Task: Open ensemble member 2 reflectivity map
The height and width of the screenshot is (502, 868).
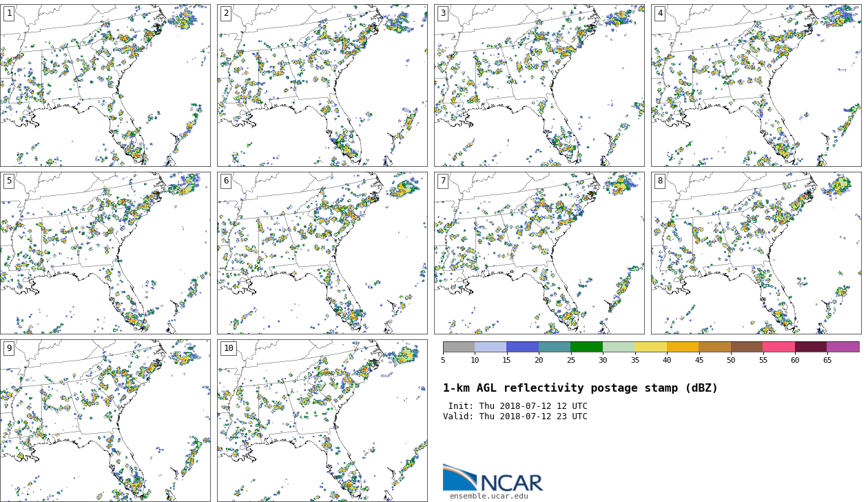Action: click(322, 86)
